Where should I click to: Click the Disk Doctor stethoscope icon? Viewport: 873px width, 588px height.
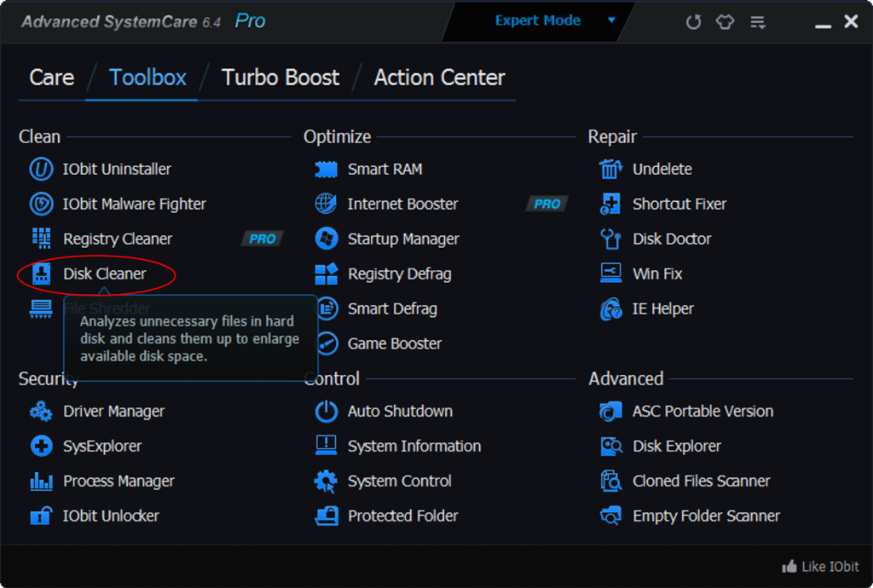pyautogui.click(x=610, y=239)
